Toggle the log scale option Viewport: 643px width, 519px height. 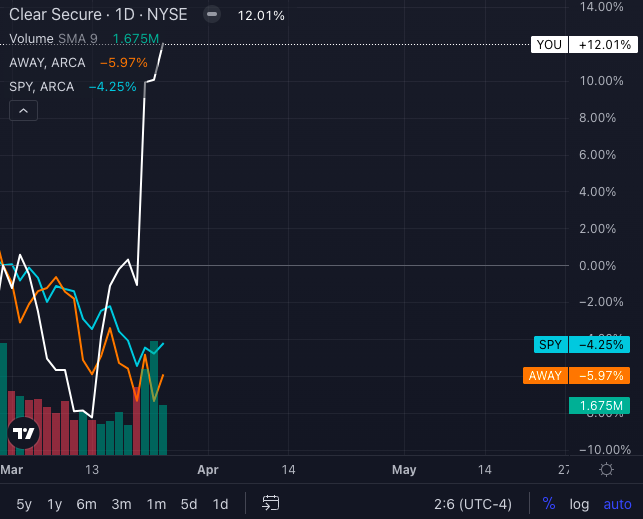tap(580, 503)
